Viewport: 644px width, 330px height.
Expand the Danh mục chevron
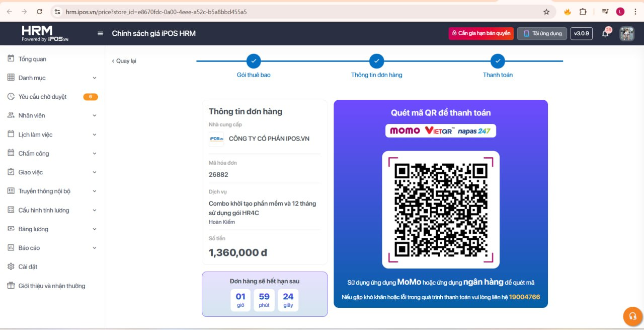click(95, 78)
